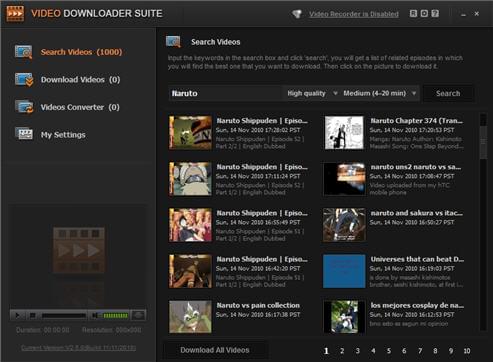Go to results page 4

click(x=373, y=351)
